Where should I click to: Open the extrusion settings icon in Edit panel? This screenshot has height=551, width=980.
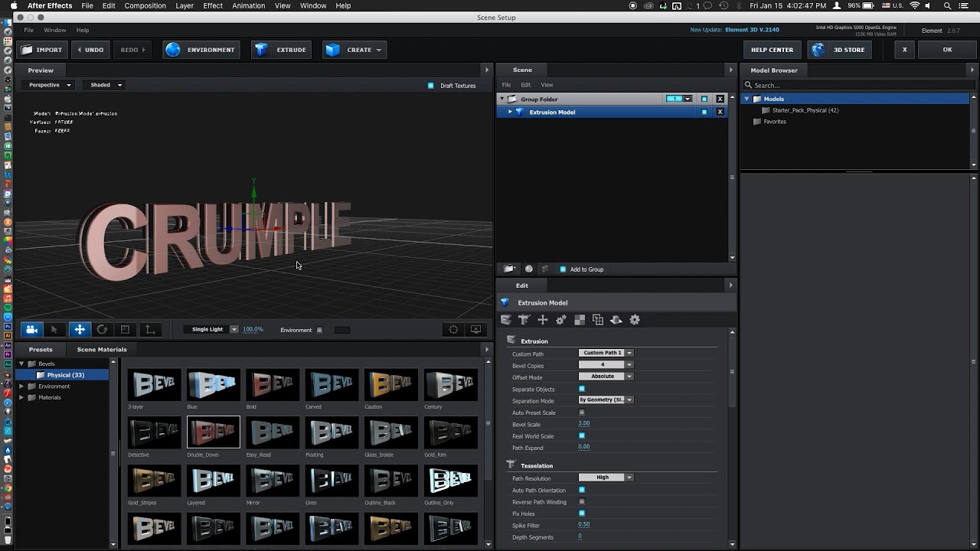coord(505,320)
